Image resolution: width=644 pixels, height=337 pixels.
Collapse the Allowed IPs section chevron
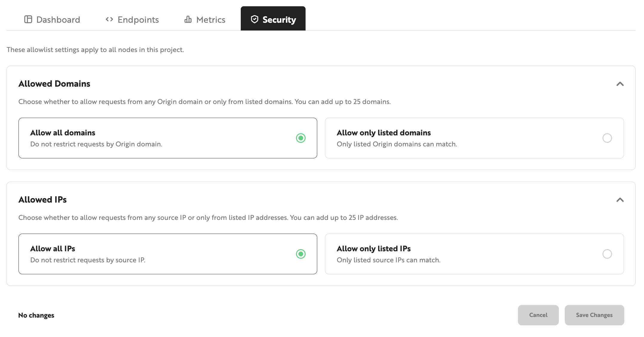point(620,200)
